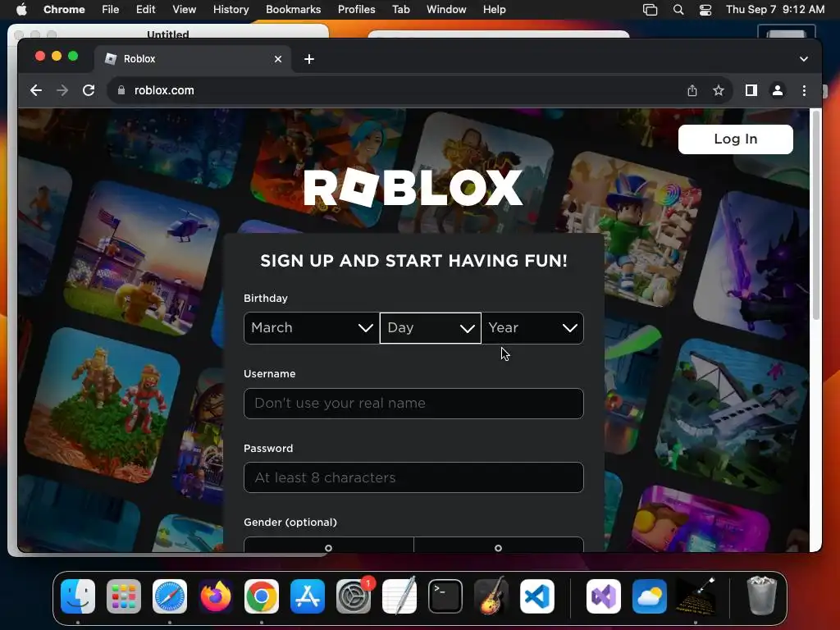
Task: Bookmark this page with star
Action: (x=719, y=90)
